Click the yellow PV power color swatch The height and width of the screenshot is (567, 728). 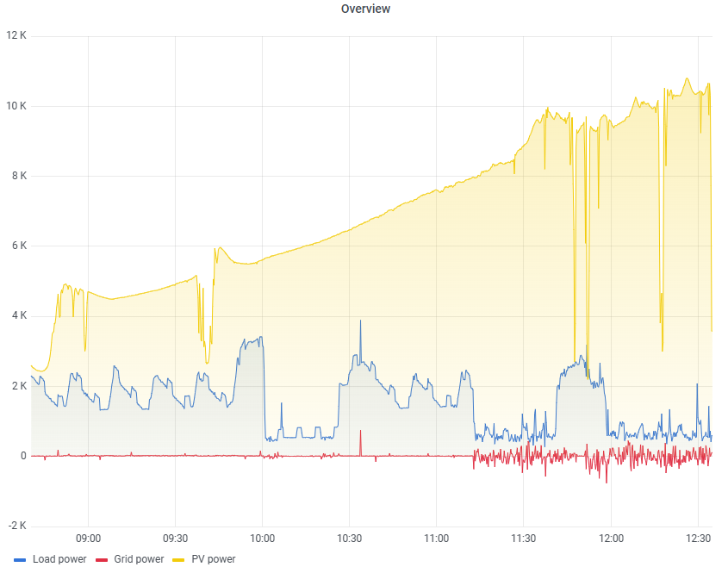pos(179,559)
